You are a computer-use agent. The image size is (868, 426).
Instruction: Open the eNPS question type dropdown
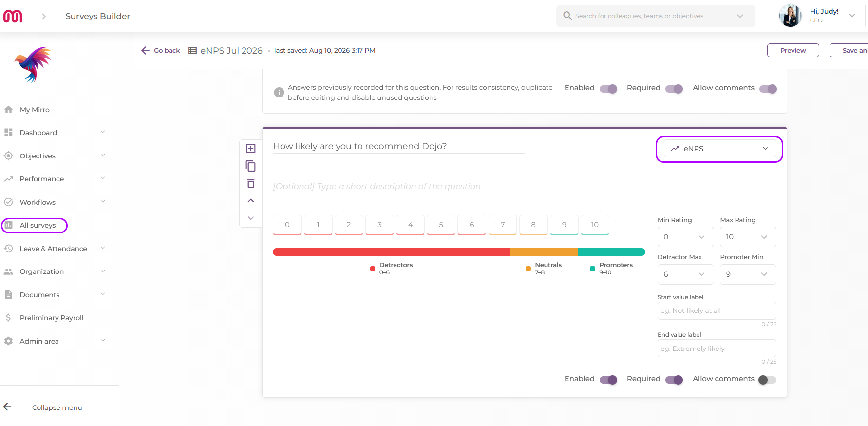(720, 149)
